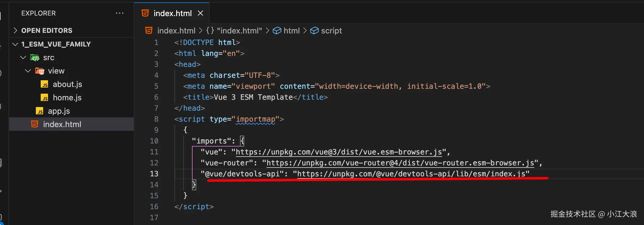644x225 pixels.
Task: Click the HTML5 icon on the index.html tab
Action: [x=145, y=13]
